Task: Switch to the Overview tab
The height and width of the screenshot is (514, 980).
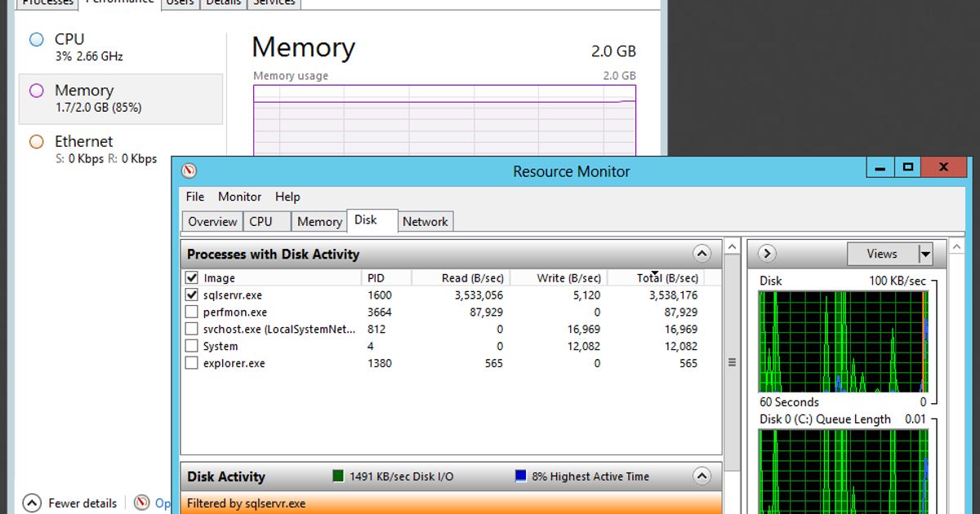Action: coord(212,222)
